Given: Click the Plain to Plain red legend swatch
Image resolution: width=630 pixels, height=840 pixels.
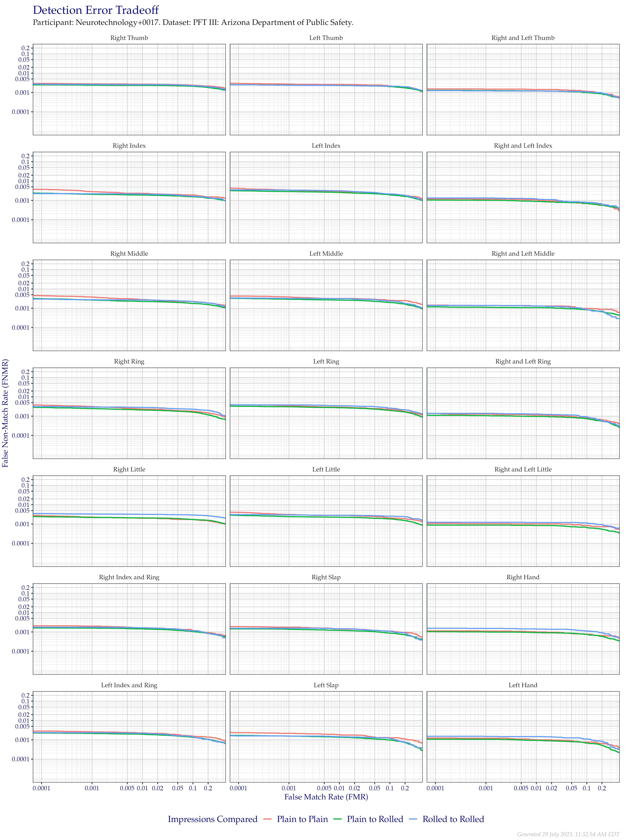Looking at the screenshot, I should coord(267,819).
